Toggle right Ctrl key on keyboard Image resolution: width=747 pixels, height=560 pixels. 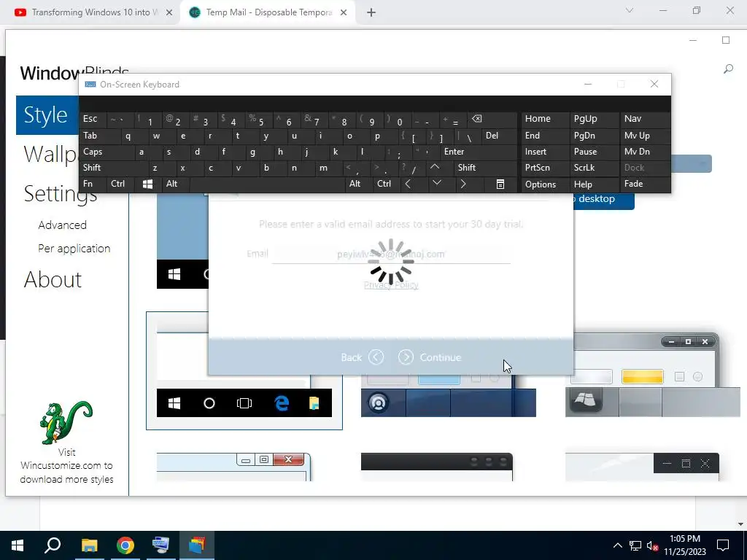click(x=387, y=184)
